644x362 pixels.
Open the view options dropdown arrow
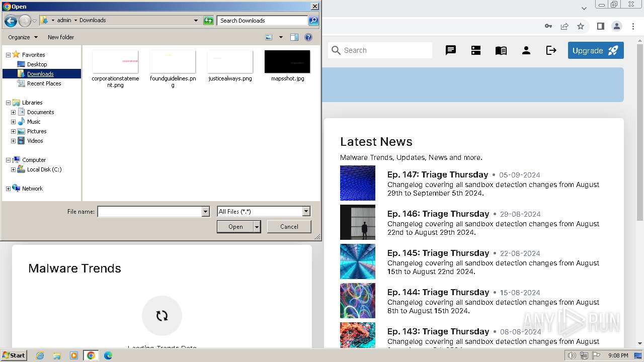click(281, 37)
